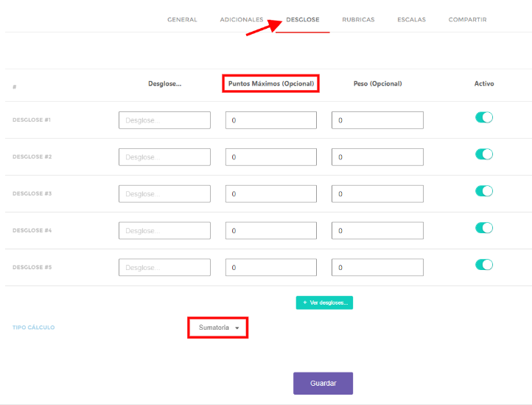Turn off the Activo switch for Desglose #4

484,228
